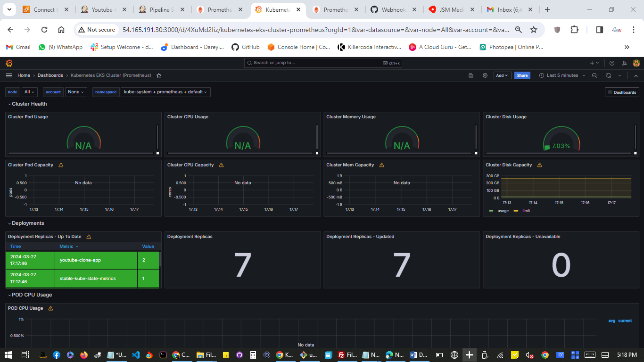Click the blue Share button
644x362 pixels.
pos(522,75)
